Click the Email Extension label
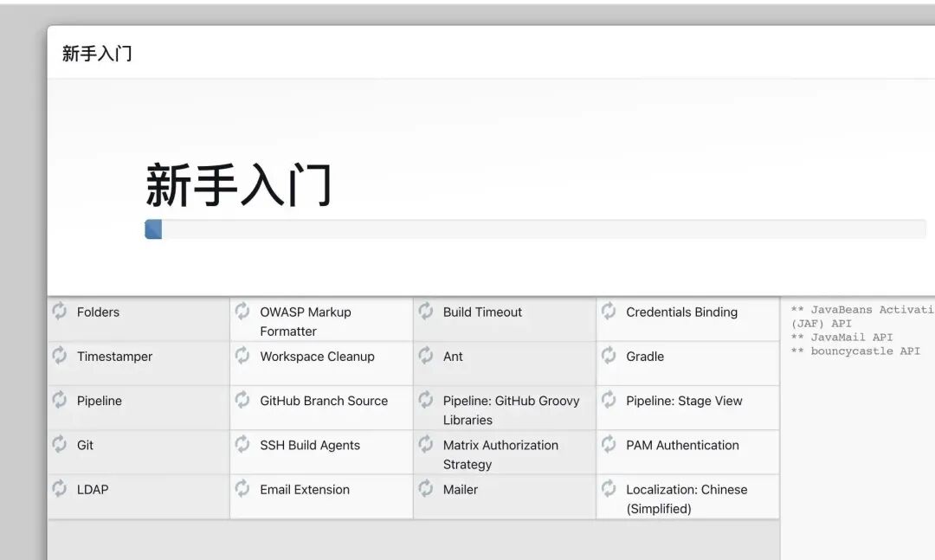The height and width of the screenshot is (560, 935). [x=305, y=490]
